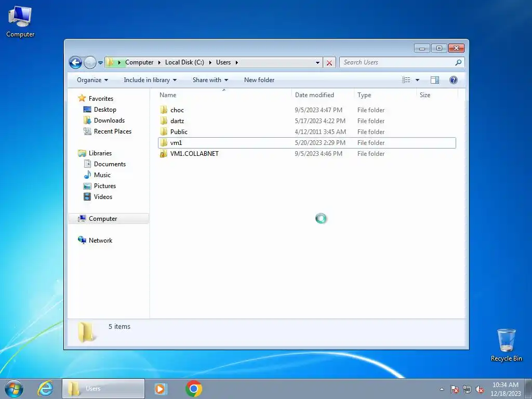Viewport: 532px width, 399px height.
Task: Click the search magnifier icon
Action: tap(458, 62)
